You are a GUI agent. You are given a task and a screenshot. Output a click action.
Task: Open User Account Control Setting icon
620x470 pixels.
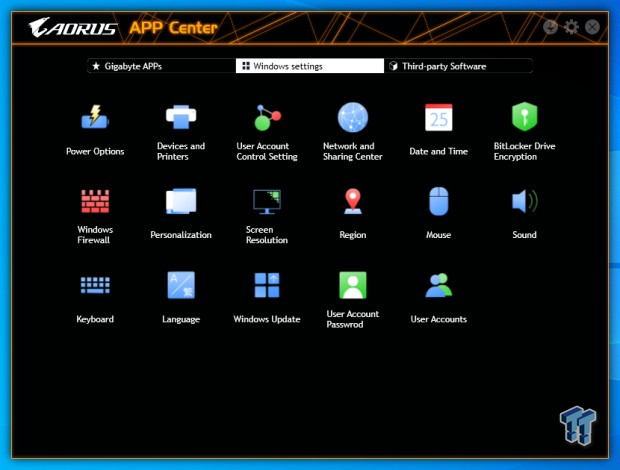tap(267, 117)
